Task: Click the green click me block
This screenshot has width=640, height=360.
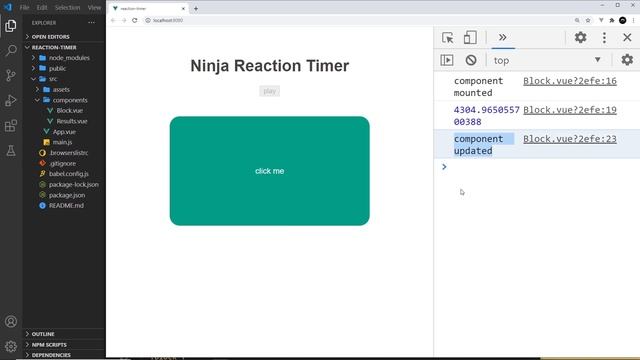Action: 270,171
